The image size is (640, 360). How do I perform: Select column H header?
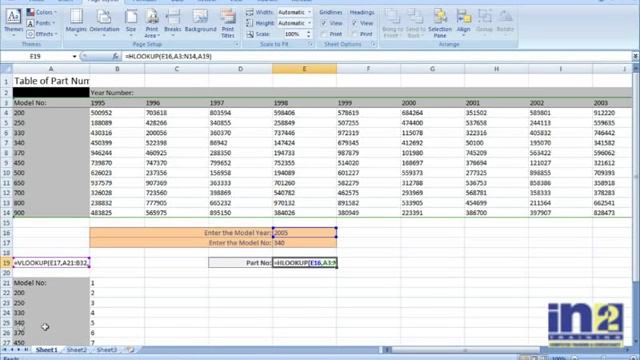[496, 69]
